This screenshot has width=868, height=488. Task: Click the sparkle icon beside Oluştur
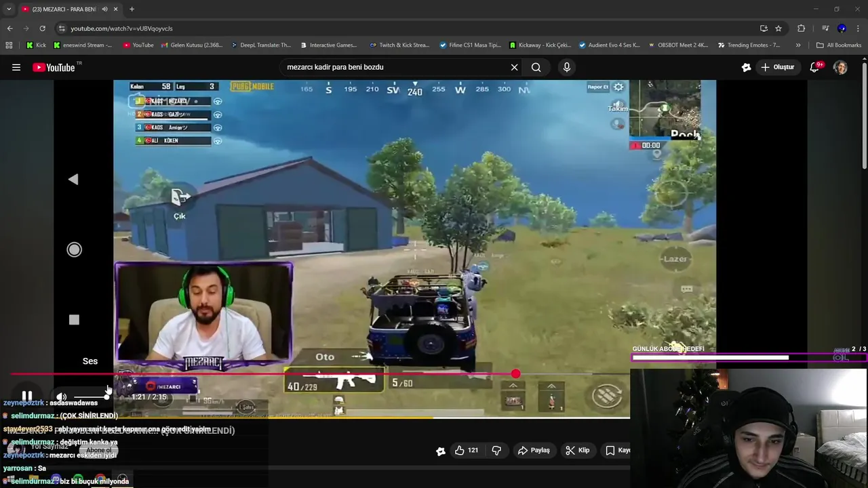click(x=746, y=67)
